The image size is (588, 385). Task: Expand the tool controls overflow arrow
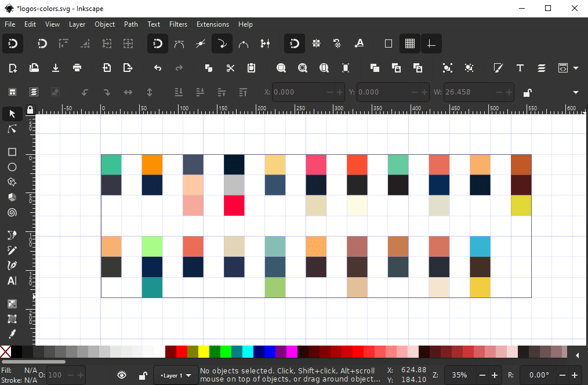(x=576, y=92)
